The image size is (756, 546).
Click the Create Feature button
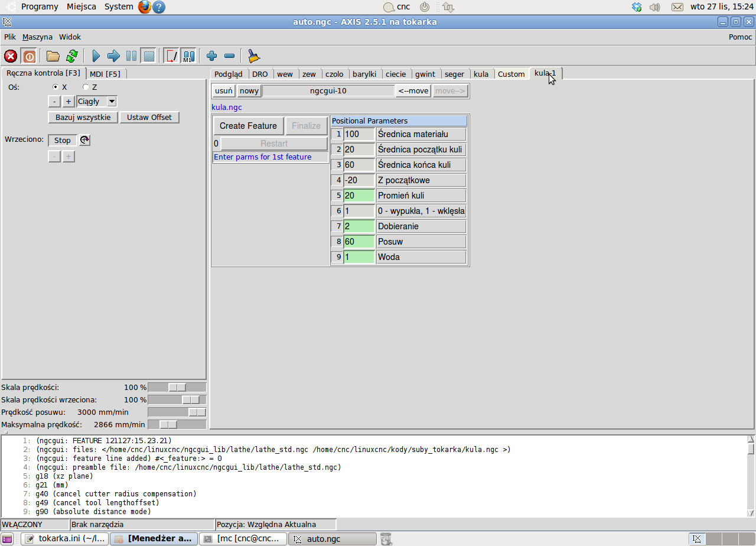tap(248, 126)
